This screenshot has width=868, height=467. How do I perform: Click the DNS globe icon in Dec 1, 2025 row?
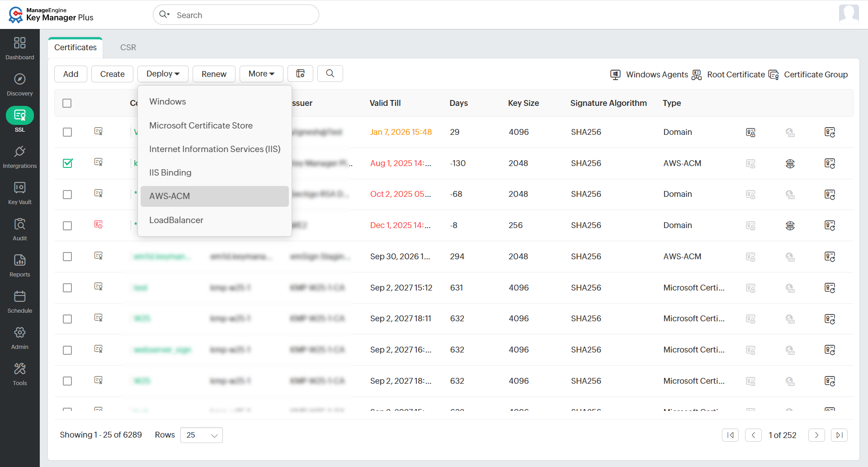790,225
